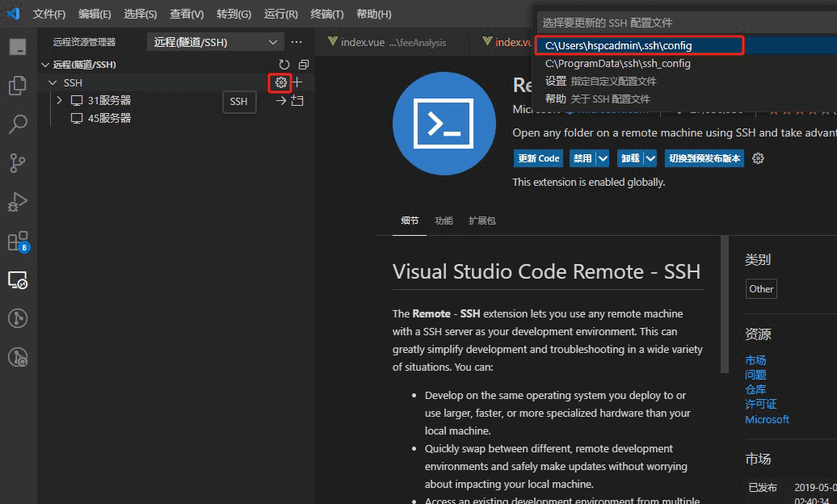This screenshot has width=837, height=504.
Task: Switch to the 扩展包 extension pack tab
Action: pyautogui.click(x=482, y=220)
